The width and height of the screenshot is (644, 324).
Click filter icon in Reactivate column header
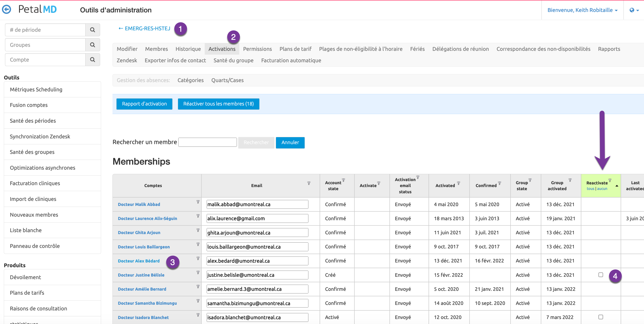609,180
